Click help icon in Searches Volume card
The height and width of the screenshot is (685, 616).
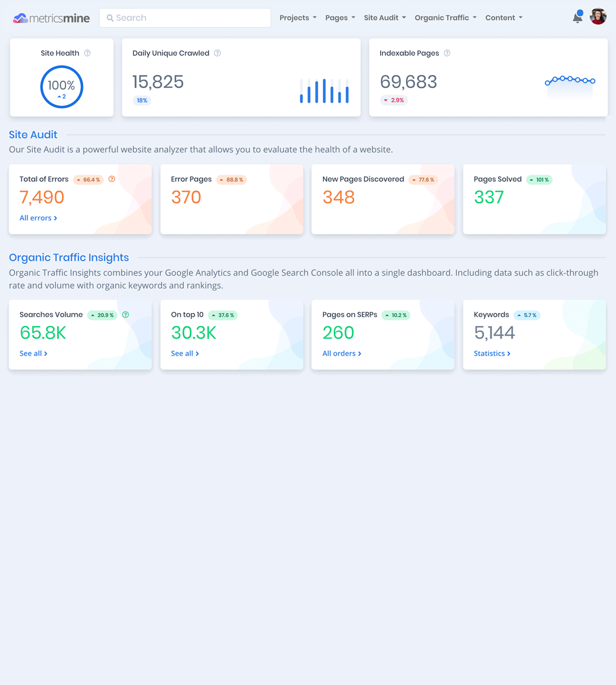126,315
